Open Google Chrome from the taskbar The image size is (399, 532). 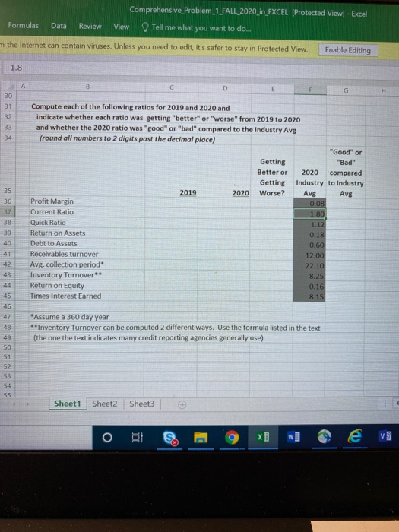pyautogui.click(x=233, y=437)
